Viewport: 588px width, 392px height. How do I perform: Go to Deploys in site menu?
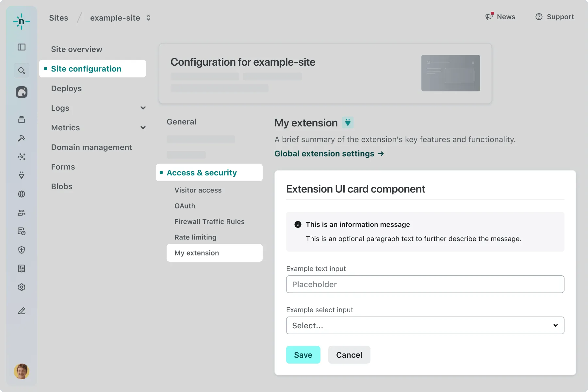click(66, 89)
